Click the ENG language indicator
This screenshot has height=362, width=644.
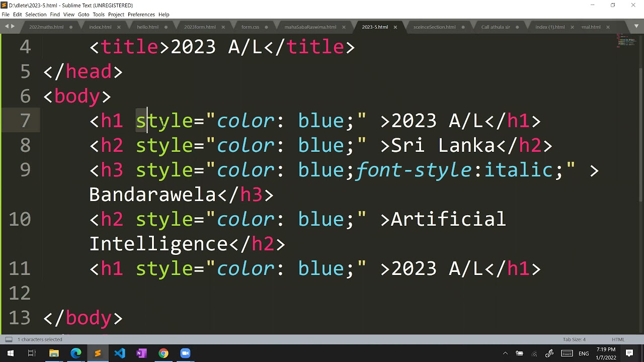[584, 353]
